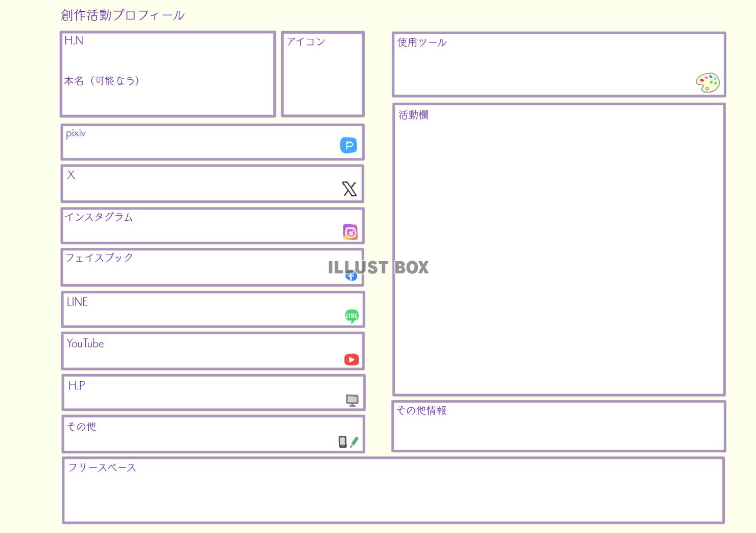Click the フェイスブック label text
Viewport: 756px width, 533px height.
(x=99, y=258)
